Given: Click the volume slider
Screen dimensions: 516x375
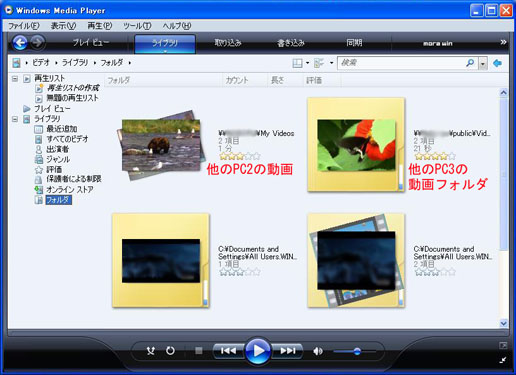Looking at the screenshot, I should pyautogui.click(x=355, y=351).
